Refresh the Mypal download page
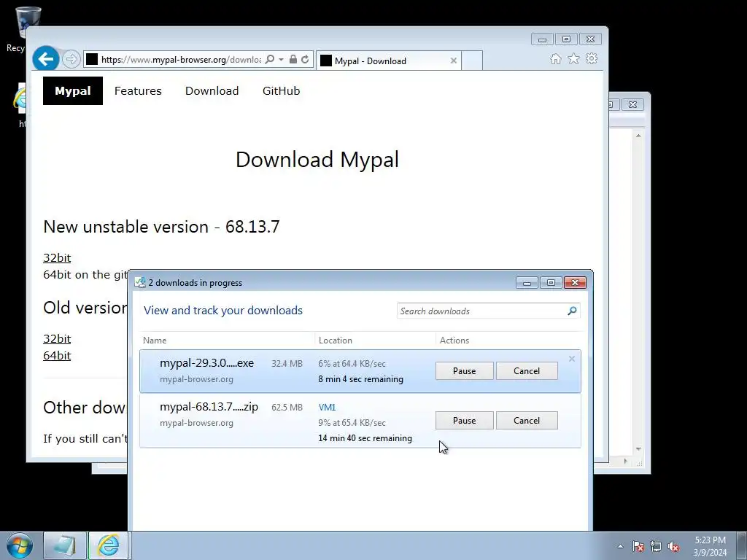The width and height of the screenshot is (747, 560). 306,59
